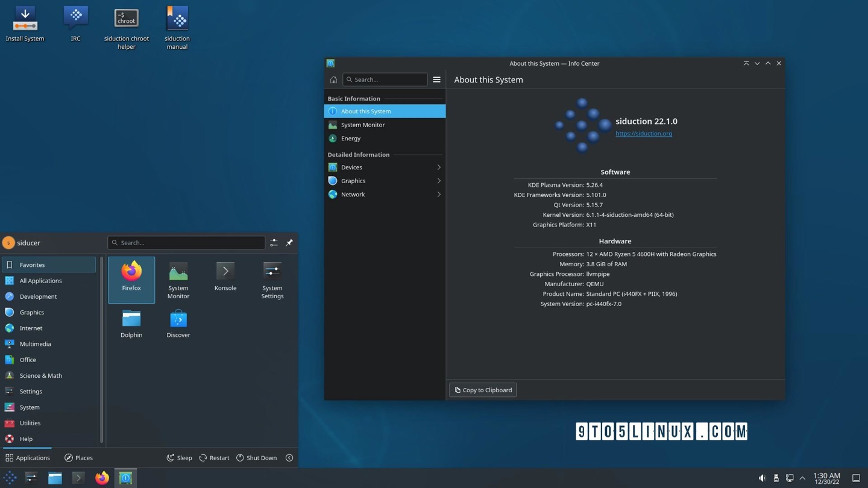Select Utilities category

pyautogui.click(x=49, y=423)
